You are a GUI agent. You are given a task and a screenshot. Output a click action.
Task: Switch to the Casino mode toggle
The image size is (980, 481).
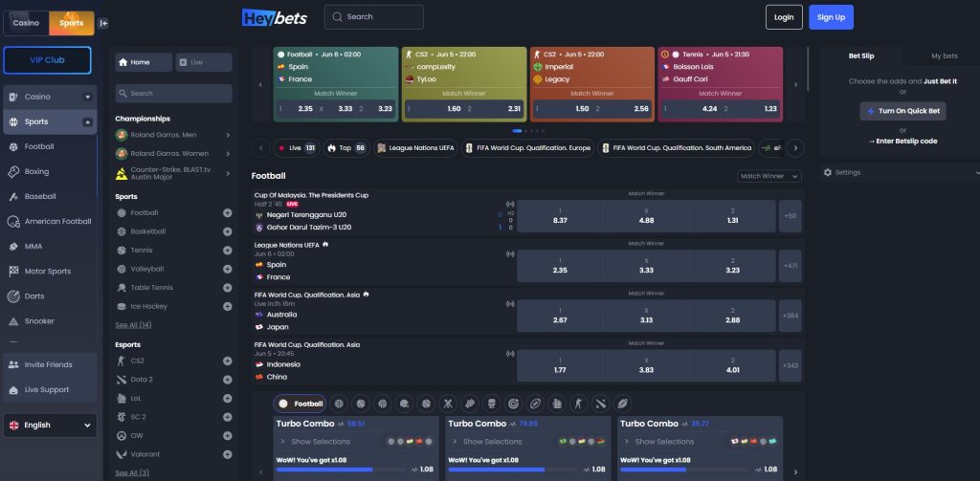(x=27, y=22)
